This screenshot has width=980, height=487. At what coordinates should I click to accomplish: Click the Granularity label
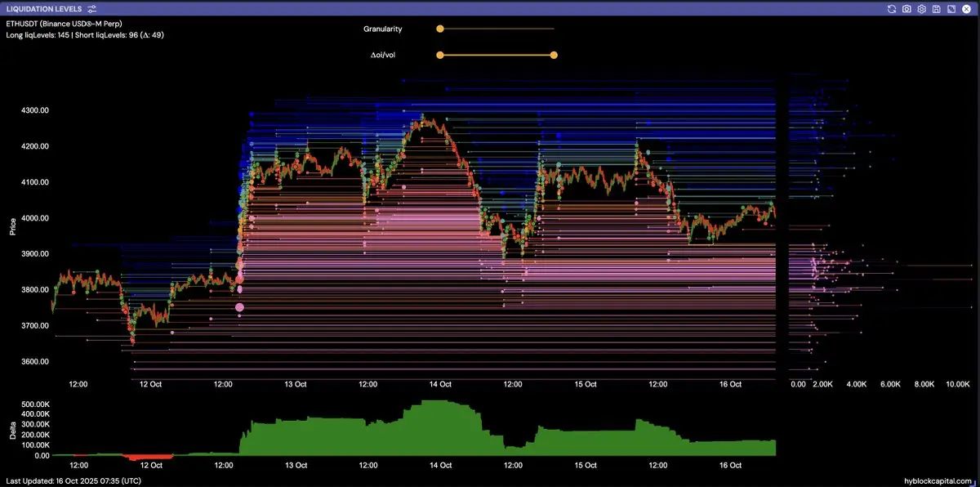coord(382,29)
